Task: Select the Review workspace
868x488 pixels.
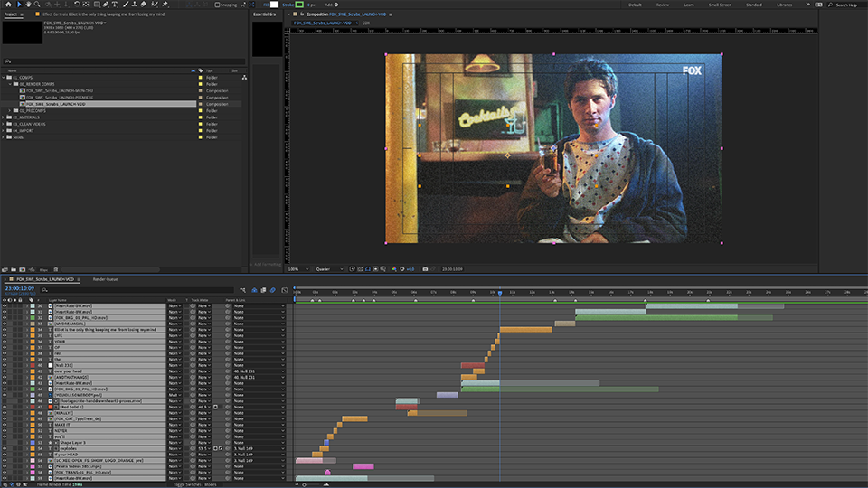Action: pyautogui.click(x=663, y=5)
